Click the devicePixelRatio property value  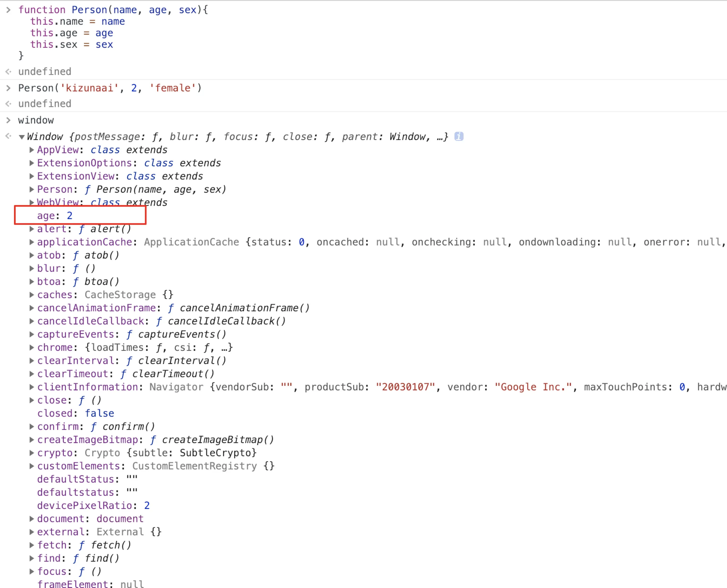[x=147, y=505]
